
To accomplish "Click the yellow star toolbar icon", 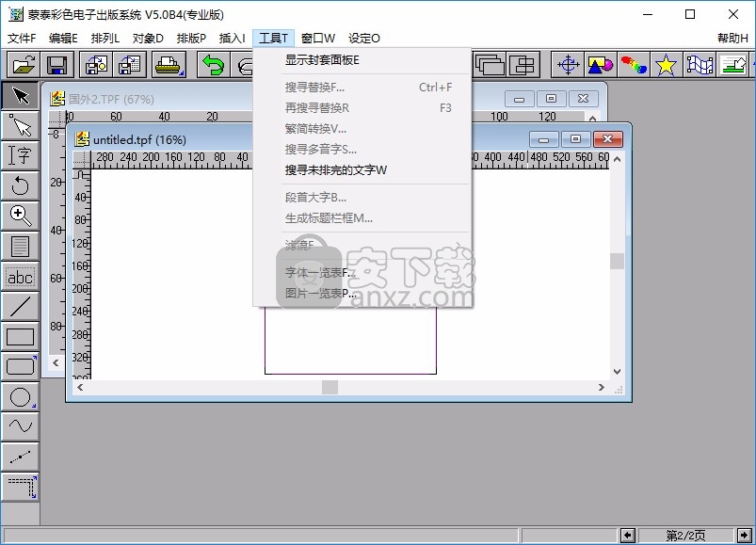I will (666, 65).
